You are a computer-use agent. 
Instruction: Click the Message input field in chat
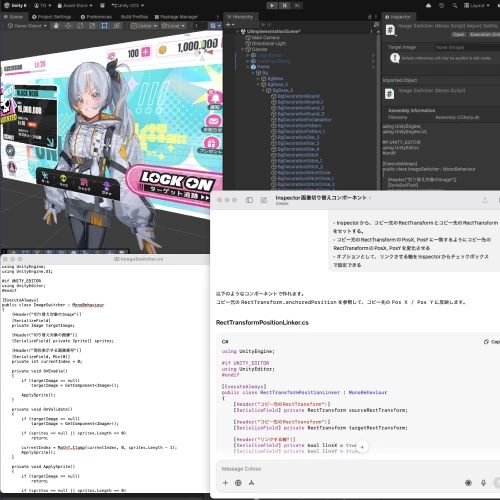click(x=357, y=469)
